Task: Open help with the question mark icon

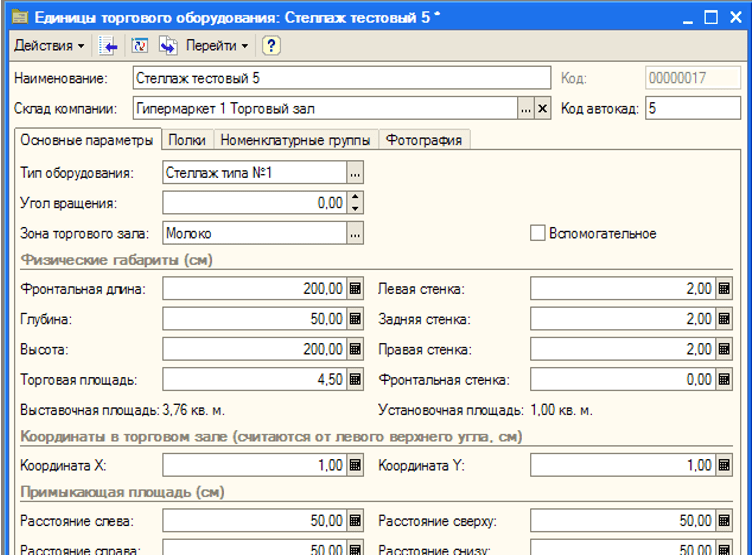Action: [271, 46]
